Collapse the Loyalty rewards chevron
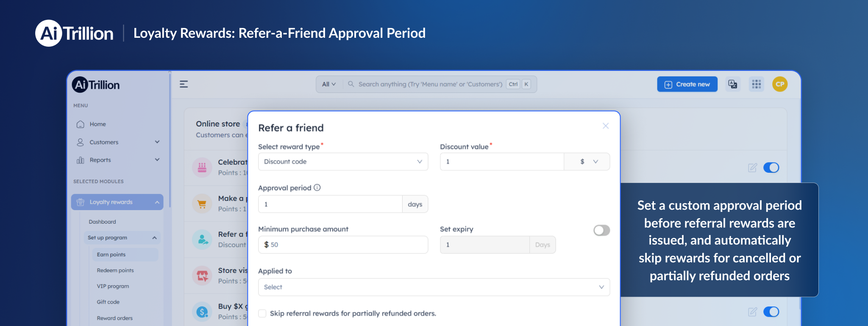868x326 pixels. [x=157, y=202]
